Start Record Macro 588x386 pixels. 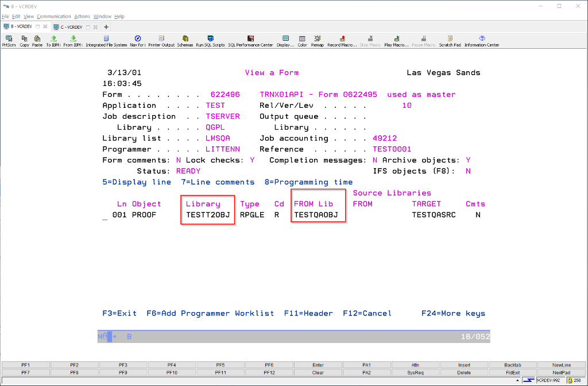[342, 41]
